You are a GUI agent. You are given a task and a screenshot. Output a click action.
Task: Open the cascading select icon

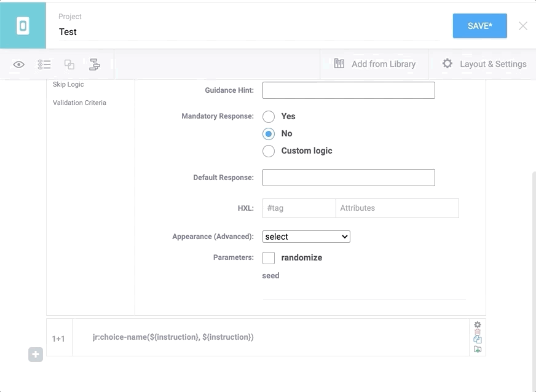tap(95, 65)
